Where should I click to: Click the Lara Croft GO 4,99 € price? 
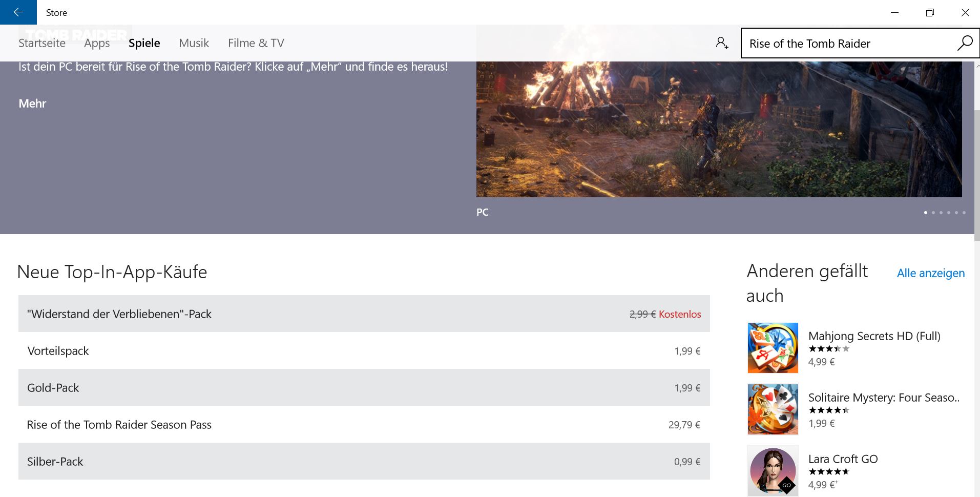(x=823, y=485)
